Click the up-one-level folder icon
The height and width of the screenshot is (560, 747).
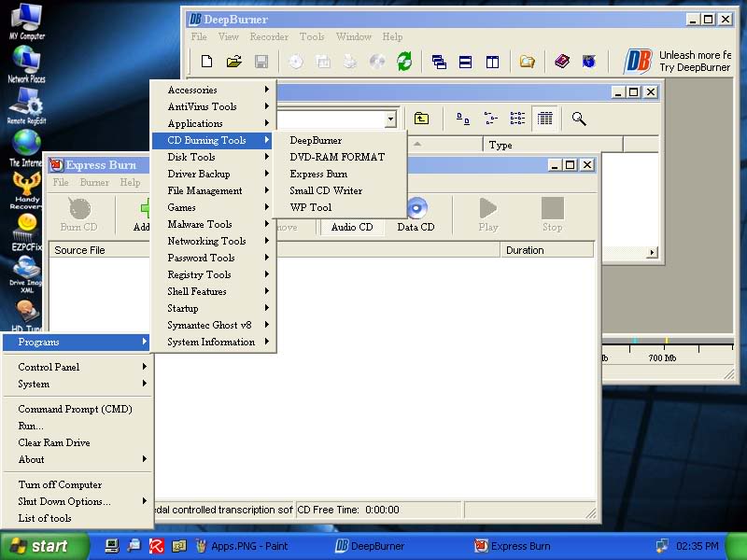[x=421, y=119]
